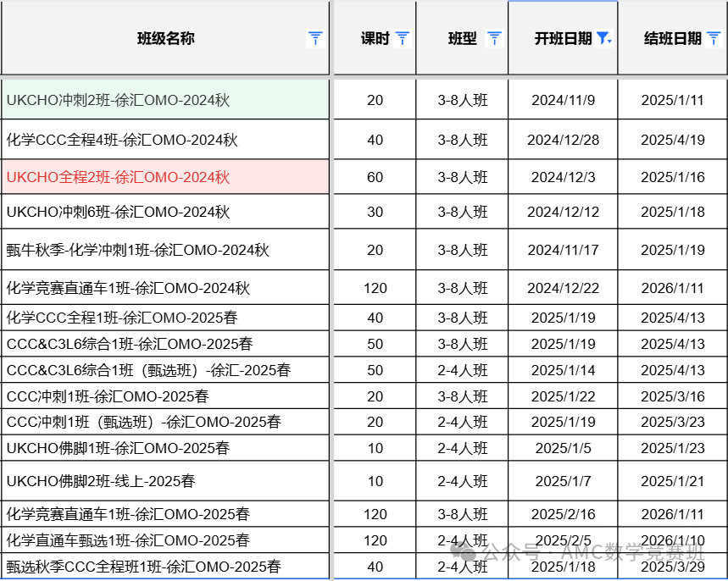
Task: Select 化学直通车甄选1班-徐汇OMO-2025春 cell
Action: [165, 540]
